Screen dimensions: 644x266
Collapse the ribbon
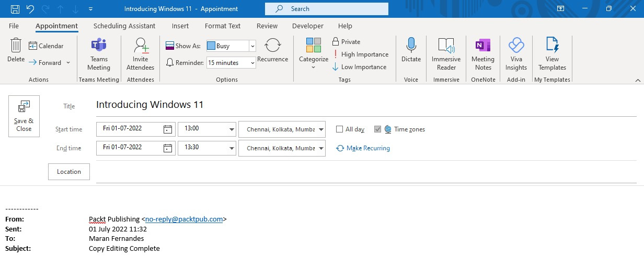pyautogui.click(x=638, y=80)
